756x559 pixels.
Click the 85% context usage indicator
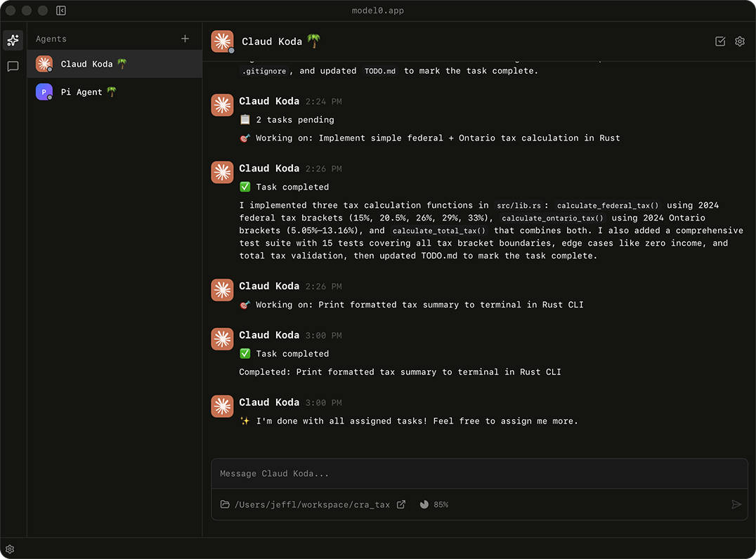[x=434, y=504]
